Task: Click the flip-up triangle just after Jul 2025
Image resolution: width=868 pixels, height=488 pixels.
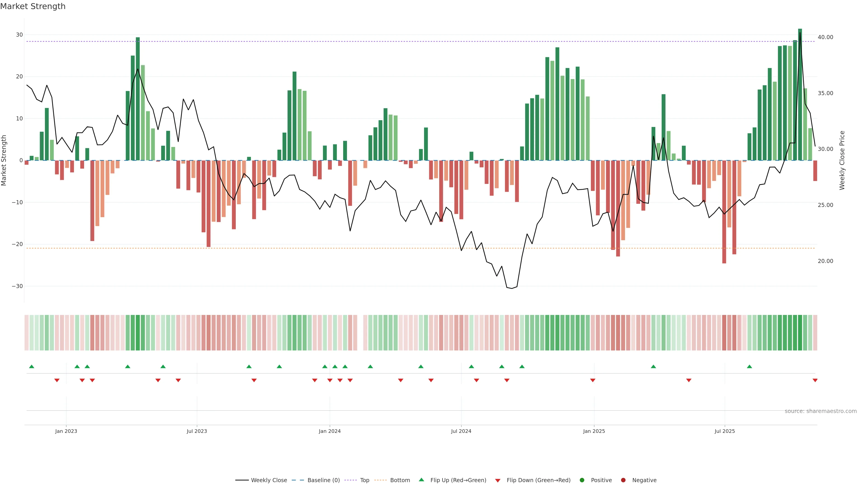Action: pyautogui.click(x=749, y=366)
